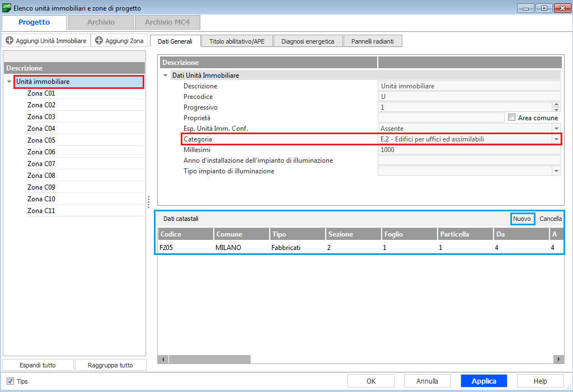Click the horizontal scrollbar in Dati catastali
The height and width of the screenshot is (392, 573).
click(209, 360)
